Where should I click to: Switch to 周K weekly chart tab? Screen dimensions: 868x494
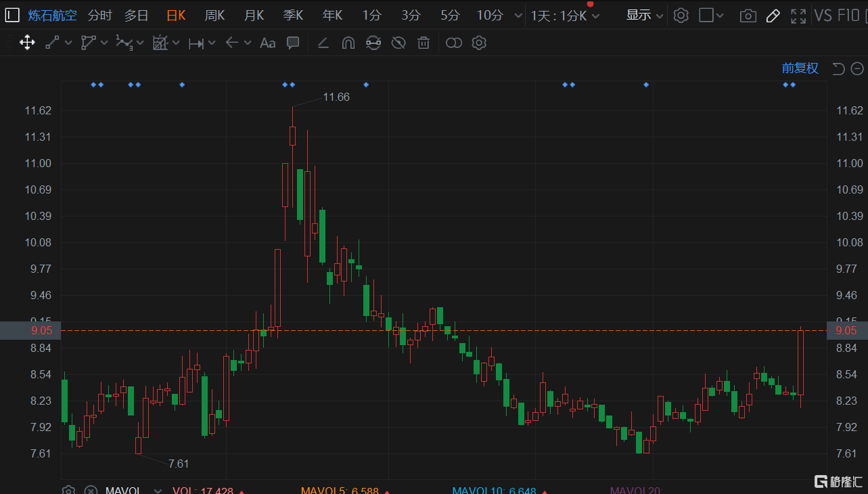tap(214, 15)
